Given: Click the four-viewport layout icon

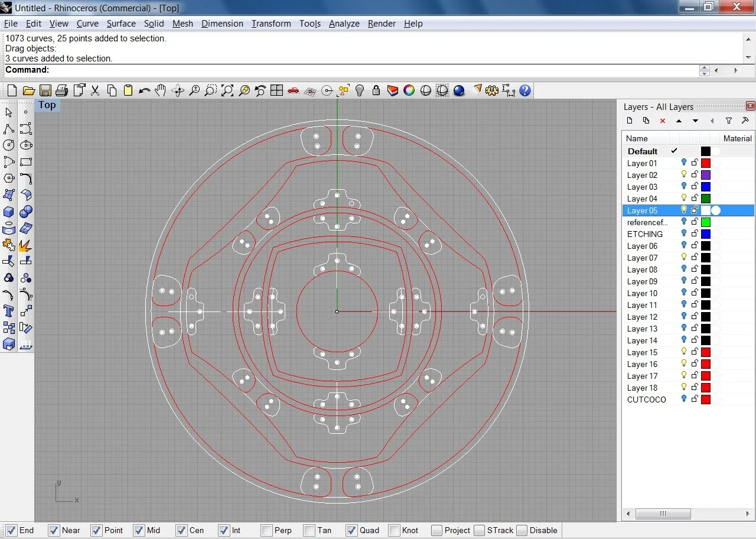Looking at the screenshot, I should click(x=276, y=90).
